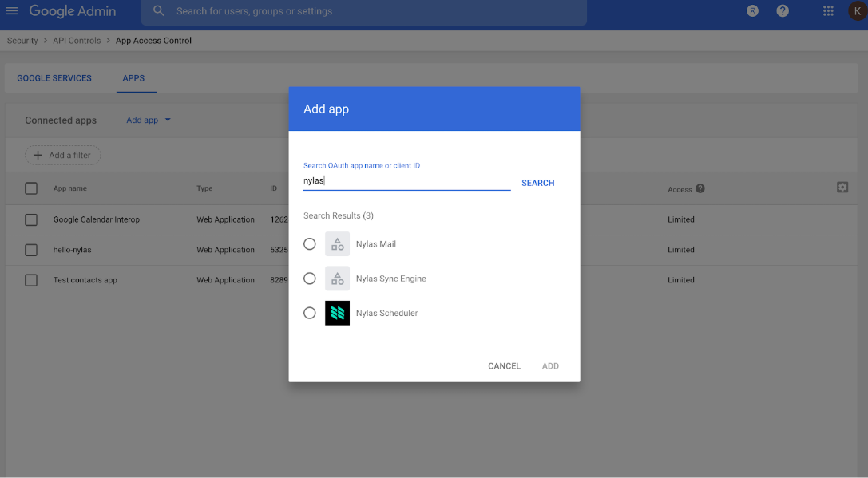Image resolution: width=868 pixels, height=478 pixels.
Task: Click App Access Control breadcrumb
Action: (x=153, y=41)
